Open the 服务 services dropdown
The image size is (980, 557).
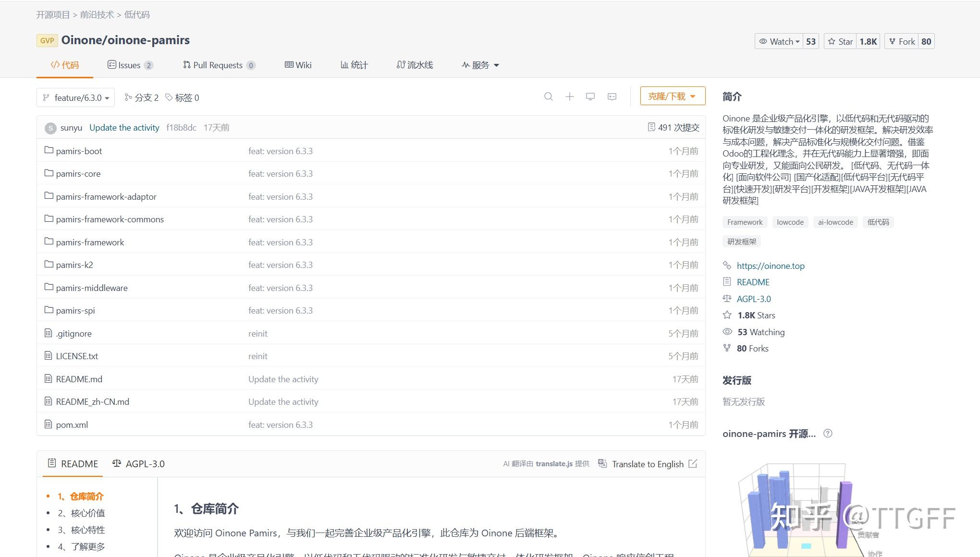click(479, 65)
